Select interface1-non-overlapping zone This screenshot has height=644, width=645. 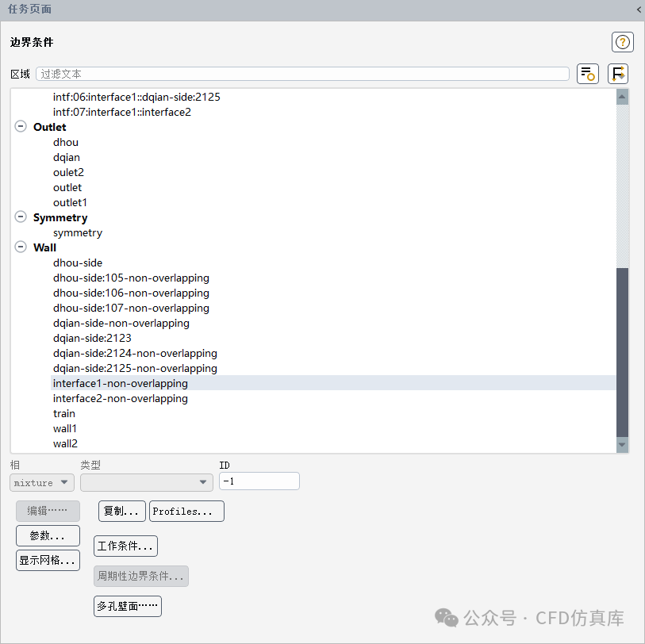point(121,383)
